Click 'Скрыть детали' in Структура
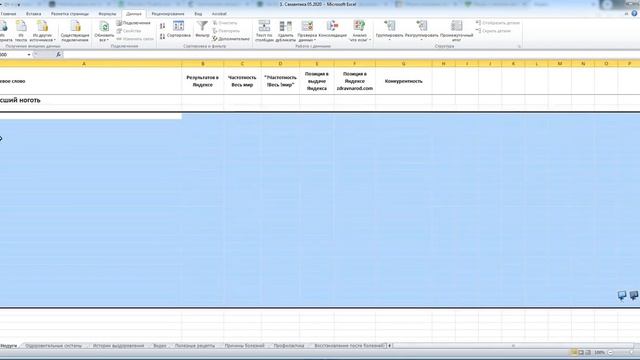This screenshot has width=640, height=360. [x=493, y=31]
